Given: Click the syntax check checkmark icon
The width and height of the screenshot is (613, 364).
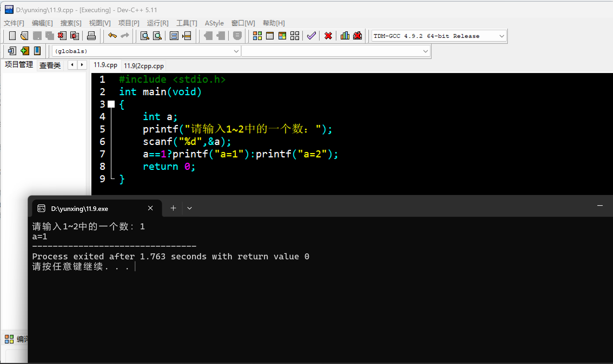Looking at the screenshot, I should tap(312, 36).
